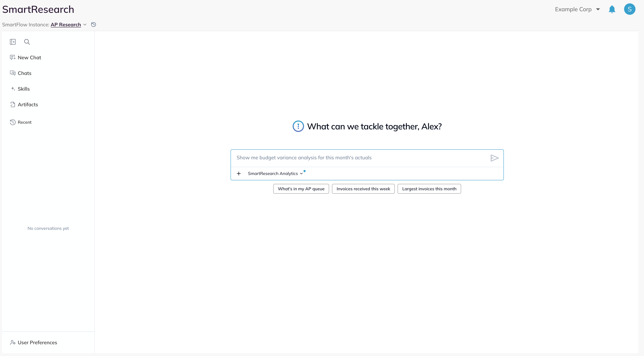Click the "No conversations yet" text

(x=48, y=228)
